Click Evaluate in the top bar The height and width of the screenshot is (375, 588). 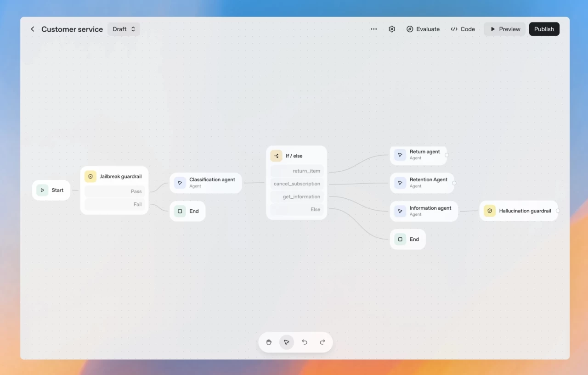pyautogui.click(x=423, y=29)
